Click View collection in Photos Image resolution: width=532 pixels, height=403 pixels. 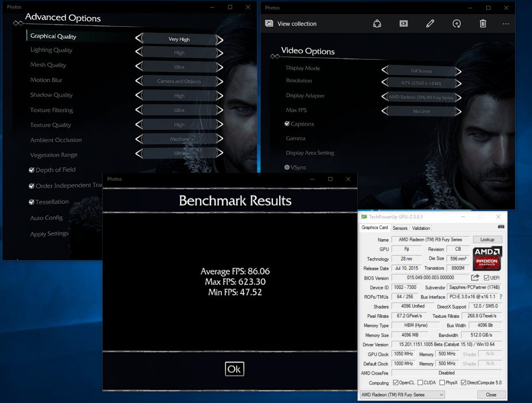297,24
